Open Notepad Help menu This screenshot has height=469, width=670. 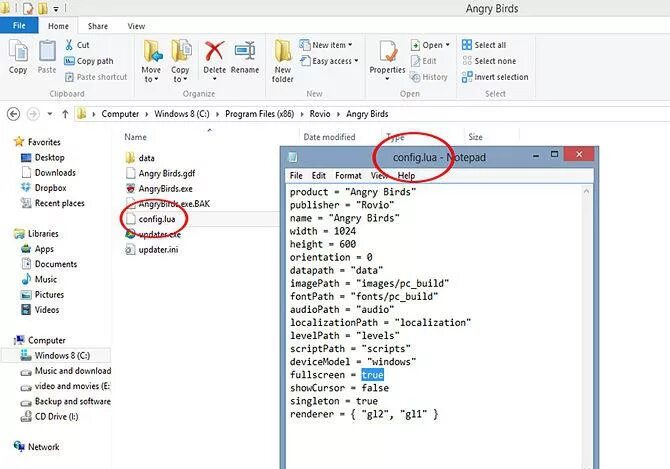pos(406,176)
